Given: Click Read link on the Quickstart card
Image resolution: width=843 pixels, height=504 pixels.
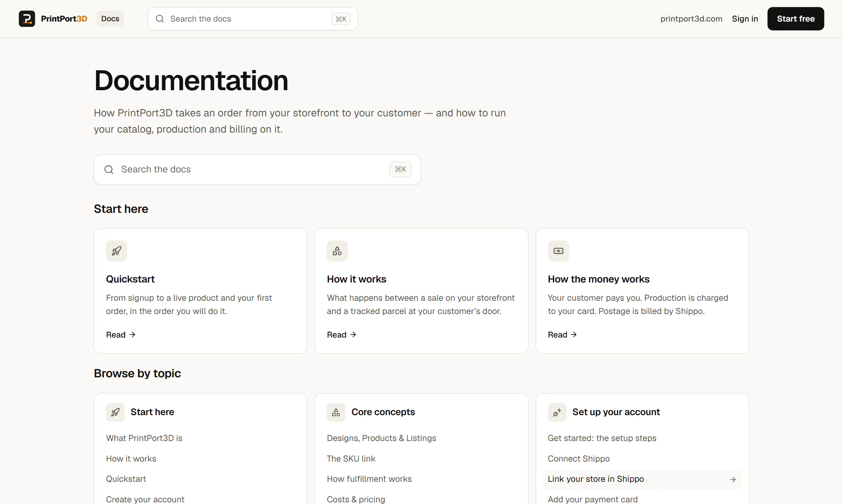Looking at the screenshot, I should coord(121,335).
